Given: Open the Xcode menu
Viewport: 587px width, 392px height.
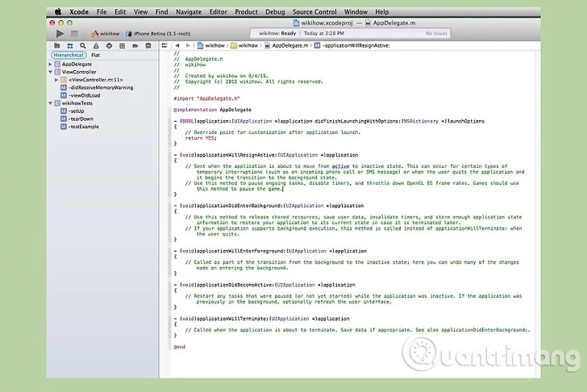Looking at the screenshot, I should point(79,12).
